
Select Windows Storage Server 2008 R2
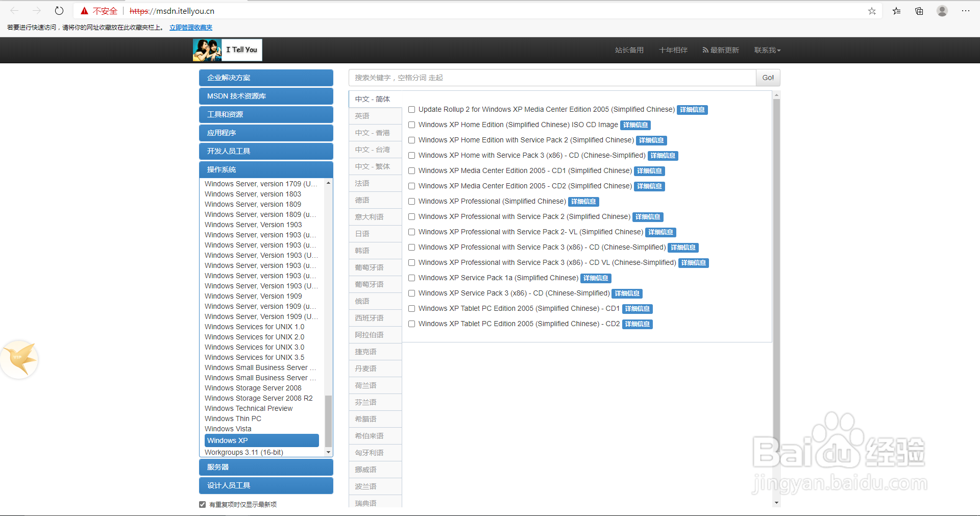point(259,398)
